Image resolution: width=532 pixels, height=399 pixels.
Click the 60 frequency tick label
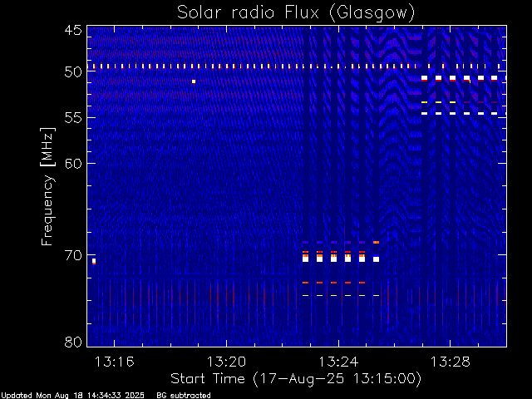click(73, 163)
